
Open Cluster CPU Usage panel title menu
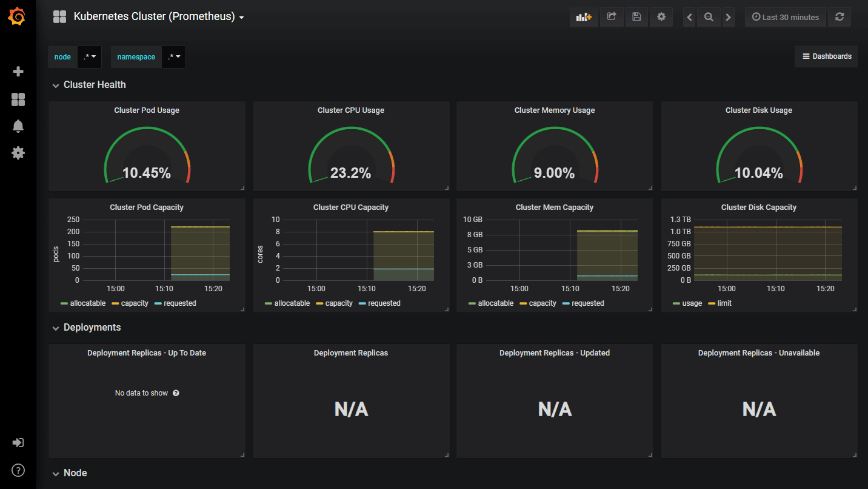pyautogui.click(x=351, y=110)
